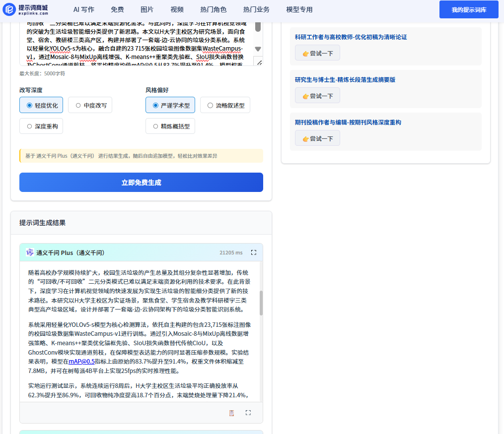The height and width of the screenshot is (434, 504).
Task: Click the input textarea scroll-down arrow
Action: [x=258, y=49]
